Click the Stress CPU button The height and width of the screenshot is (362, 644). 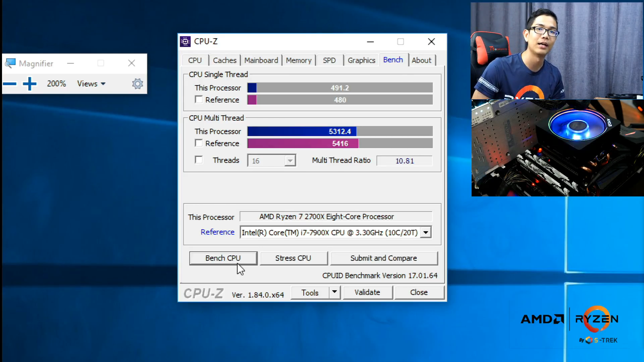(x=293, y=258)
